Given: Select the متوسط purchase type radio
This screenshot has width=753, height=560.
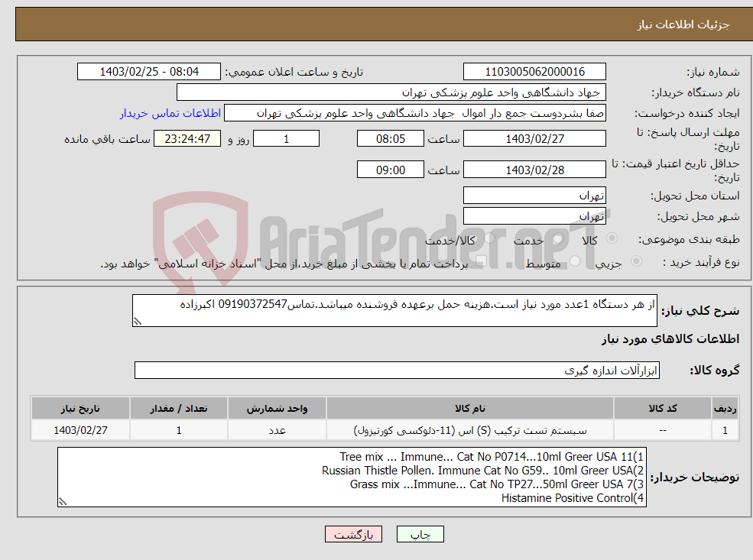Looking at the screenshot, I should click(x=575, y=261).
